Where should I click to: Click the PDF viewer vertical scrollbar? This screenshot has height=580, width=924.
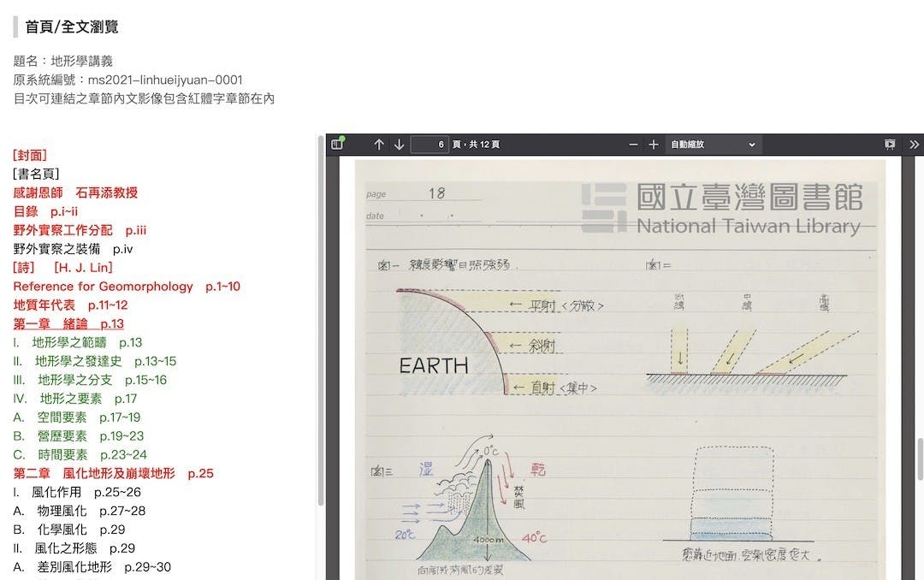919,459
